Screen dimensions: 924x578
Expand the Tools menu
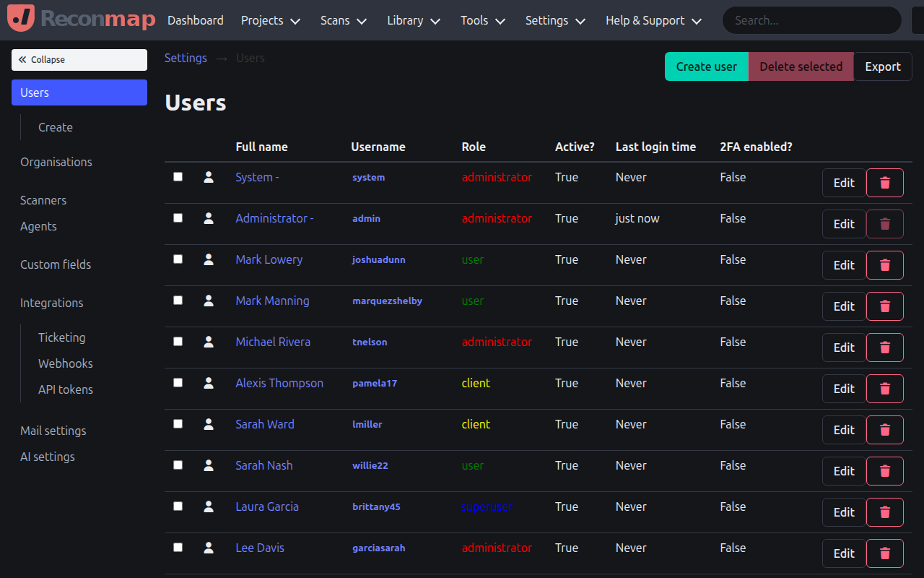482,20
